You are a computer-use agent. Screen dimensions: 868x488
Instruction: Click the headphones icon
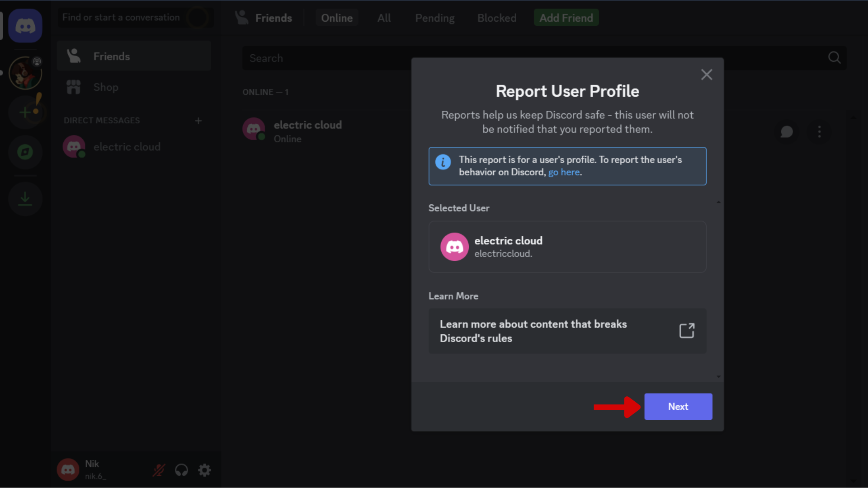(182, 470)
